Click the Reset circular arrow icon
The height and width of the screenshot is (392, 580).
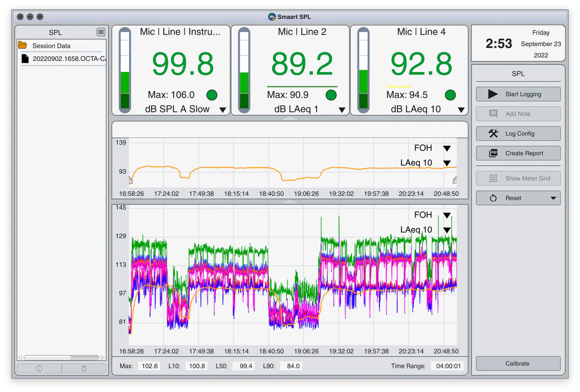point(493,198)
